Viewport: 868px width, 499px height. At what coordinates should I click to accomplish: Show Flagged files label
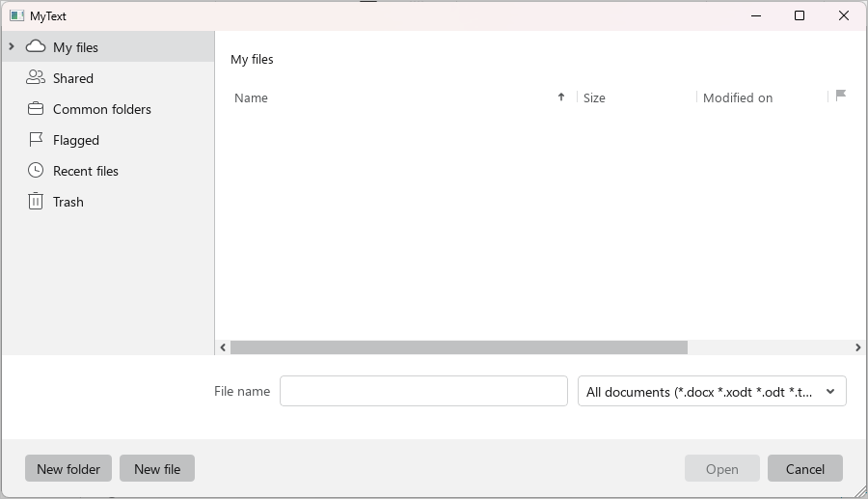76,140
